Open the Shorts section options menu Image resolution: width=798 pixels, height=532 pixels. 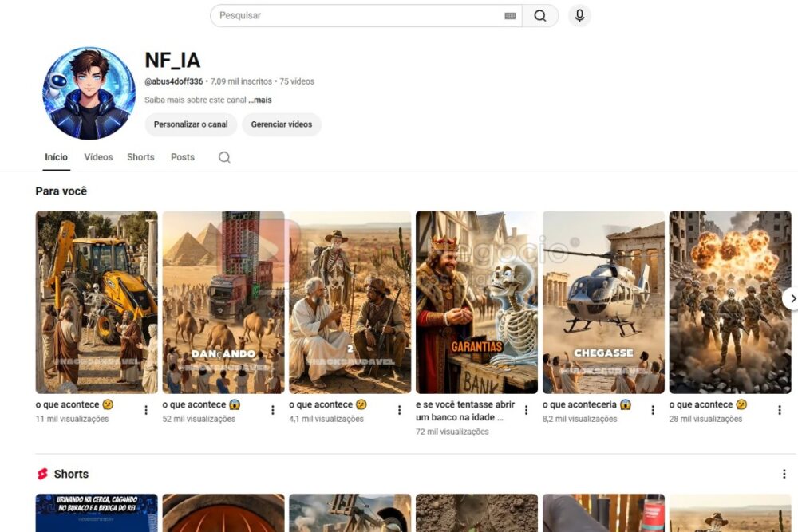coord(784,474)
